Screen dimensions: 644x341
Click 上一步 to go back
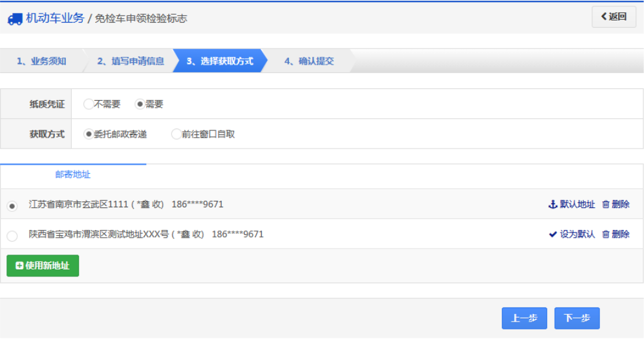click(524, 318)
